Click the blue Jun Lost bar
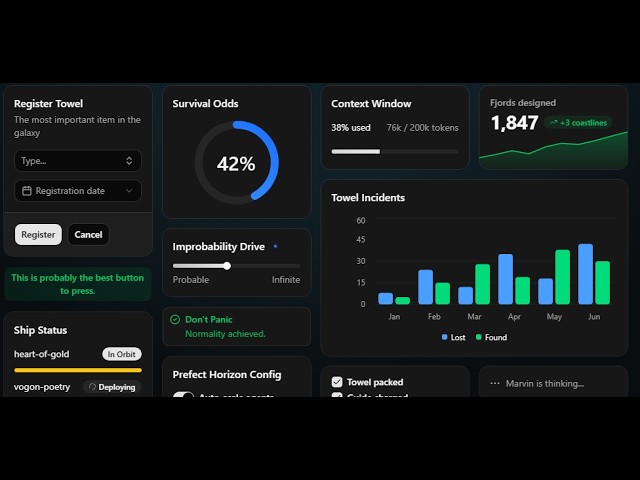This screenshot has height=480, width=640. pyautogui.click(x=585, y=274)
